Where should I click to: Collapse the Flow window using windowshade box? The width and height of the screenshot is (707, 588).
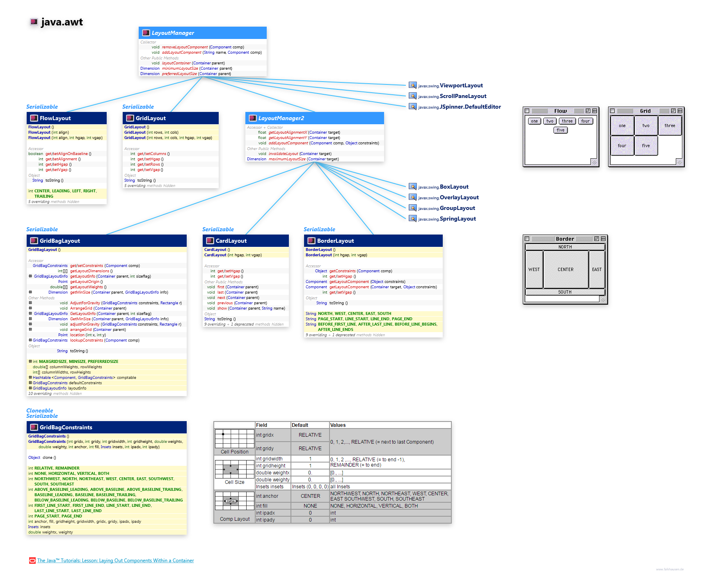click(594, 111)
